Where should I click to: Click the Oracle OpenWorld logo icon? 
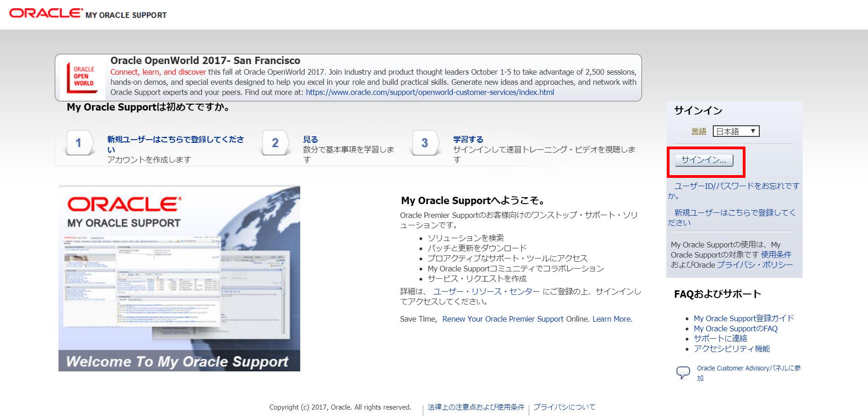click(83, 77)
